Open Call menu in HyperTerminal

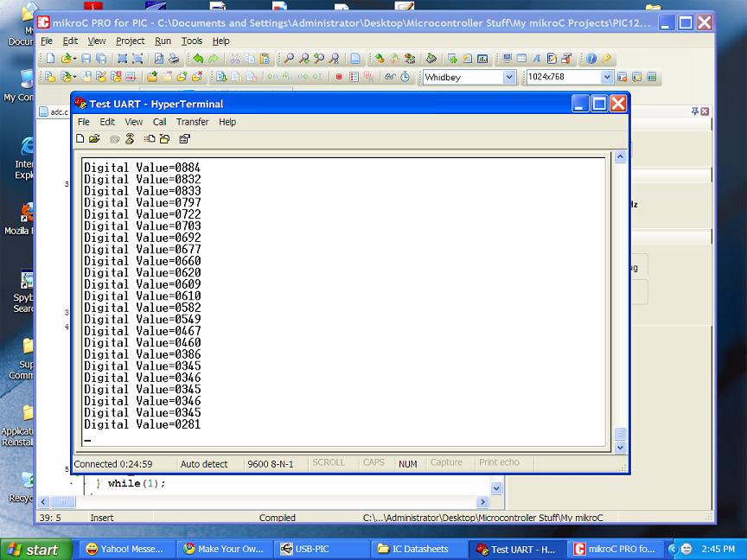coord(160,122)
